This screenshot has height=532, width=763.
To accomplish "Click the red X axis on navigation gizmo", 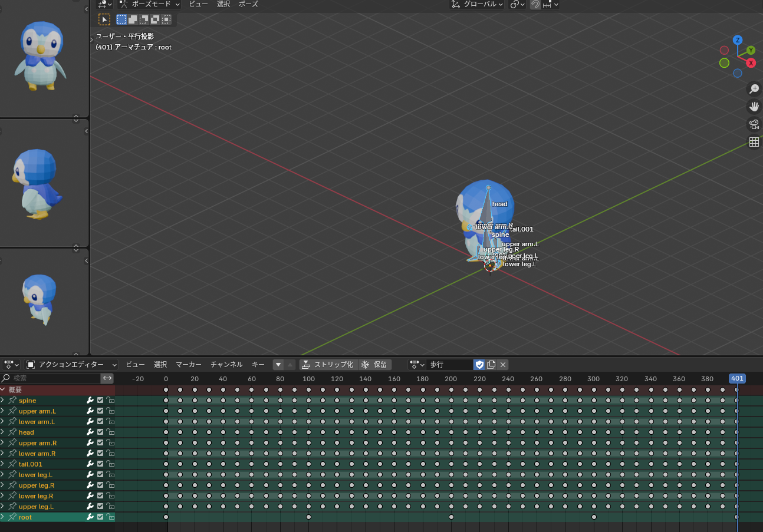I will click(x=751, y=63).
